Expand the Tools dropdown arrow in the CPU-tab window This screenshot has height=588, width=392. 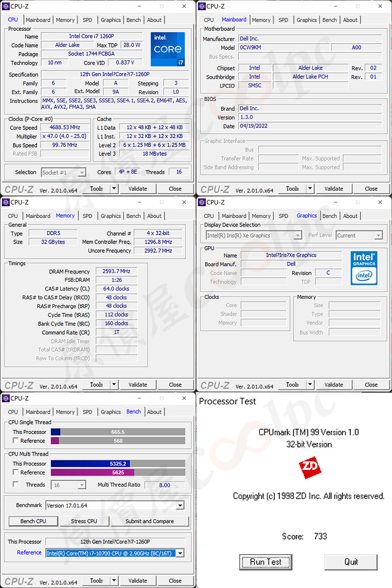(x=114, y=189)
